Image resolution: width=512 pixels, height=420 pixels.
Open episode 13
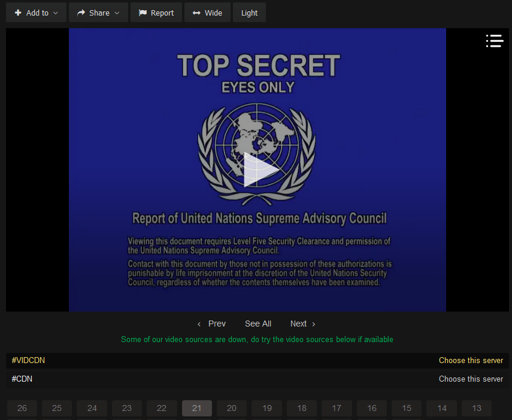point(477,408)
